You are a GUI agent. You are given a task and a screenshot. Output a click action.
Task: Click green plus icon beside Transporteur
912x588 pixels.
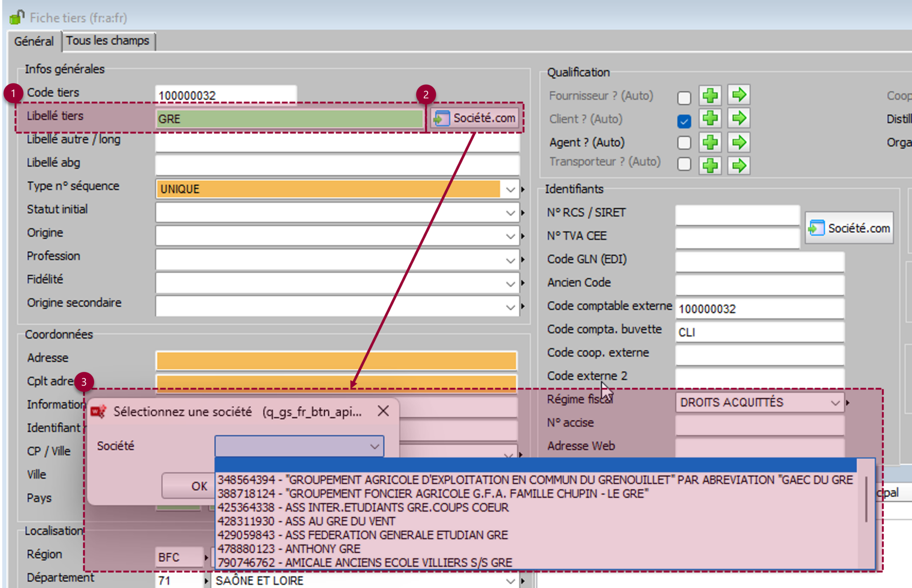coord(710,166)
